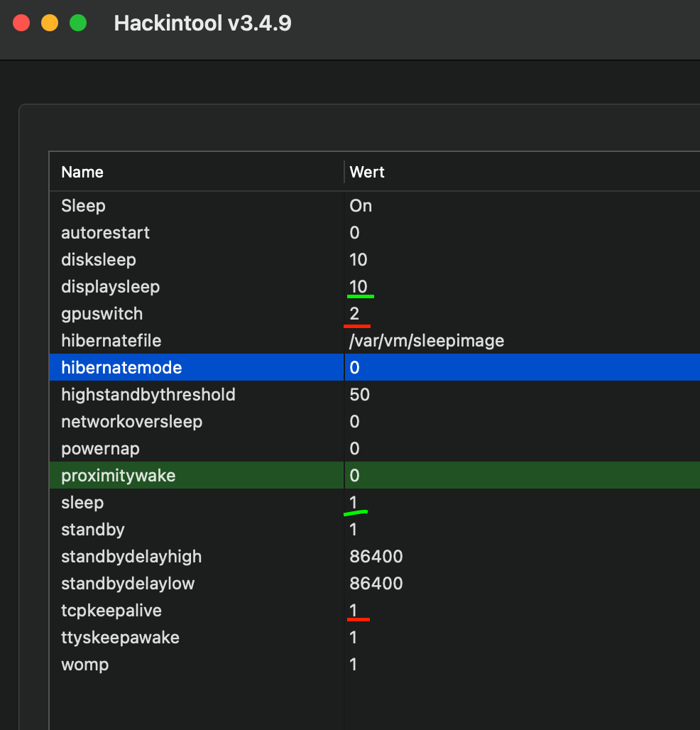This screenshot has width=700, height=730.
Task: Select the powernap row
Action: click(375, 449)
